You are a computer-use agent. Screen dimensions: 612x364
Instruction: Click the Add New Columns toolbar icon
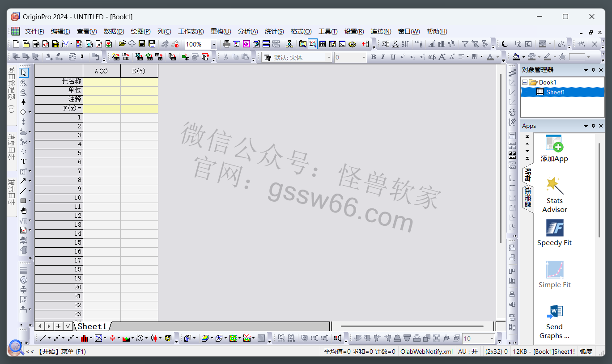(x=365, y=44)
